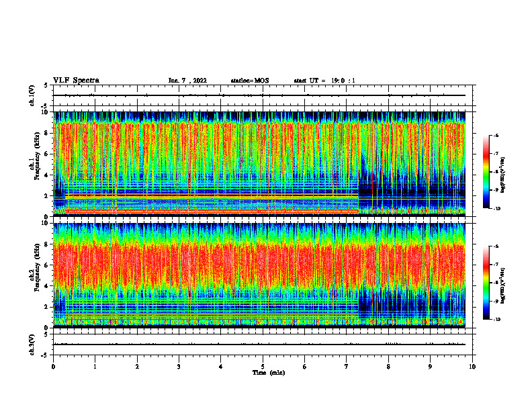Click the "-6" tick on ch.2 color bar

pos(495,246)
